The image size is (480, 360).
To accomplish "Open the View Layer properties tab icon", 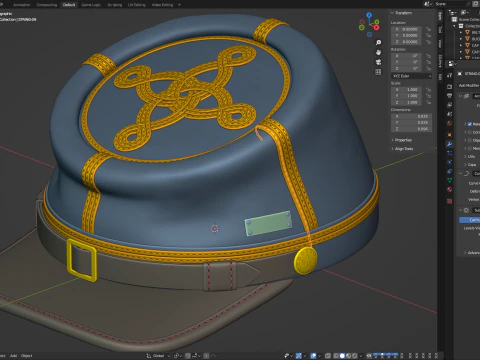I will (x=449, y=105).
